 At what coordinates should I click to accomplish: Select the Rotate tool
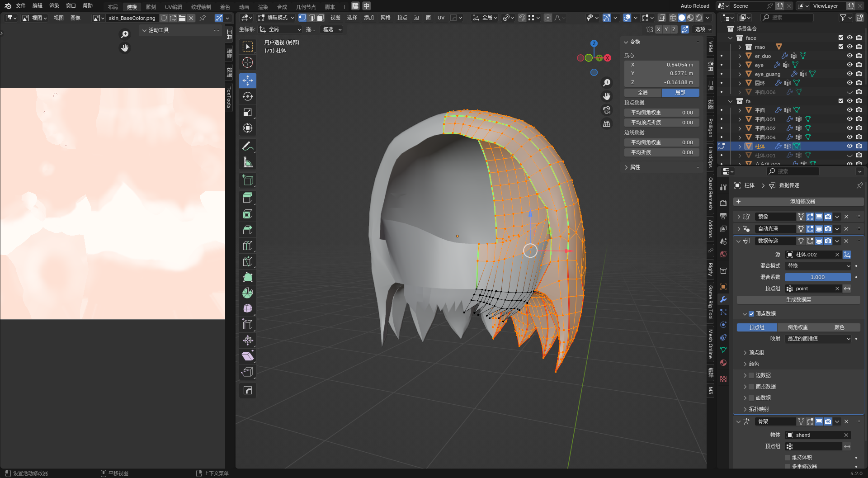tap(248, 96)
